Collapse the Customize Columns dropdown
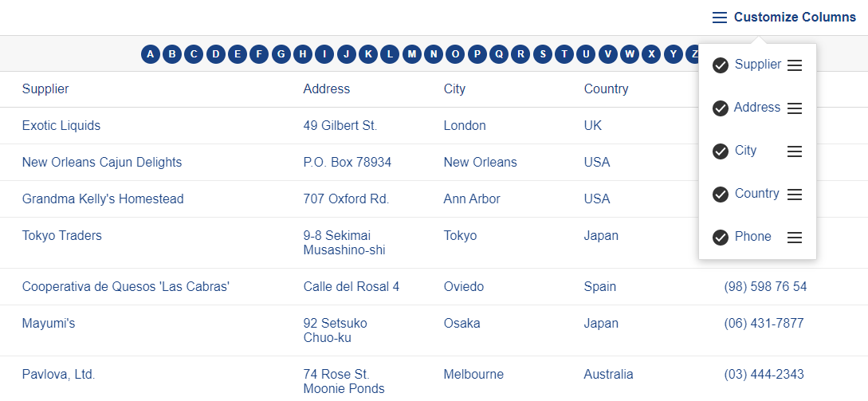Screen dimensions: 868x401 coord(794,18)
